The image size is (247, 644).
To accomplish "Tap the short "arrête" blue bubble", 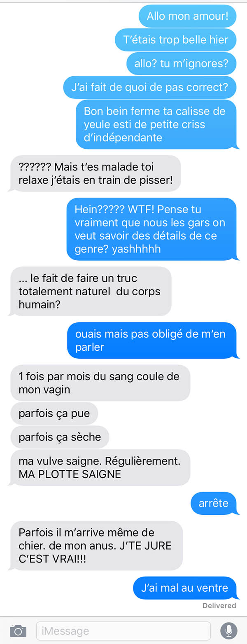I will coord(214,503).
